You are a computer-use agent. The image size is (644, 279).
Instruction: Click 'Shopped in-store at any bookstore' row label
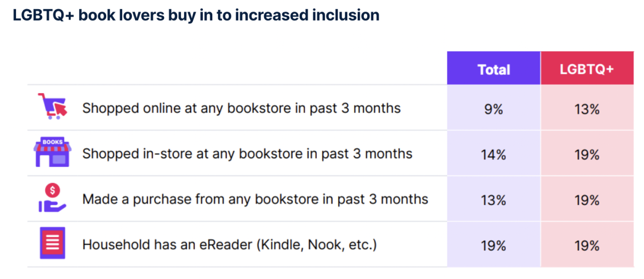click(x=248, y=153)
